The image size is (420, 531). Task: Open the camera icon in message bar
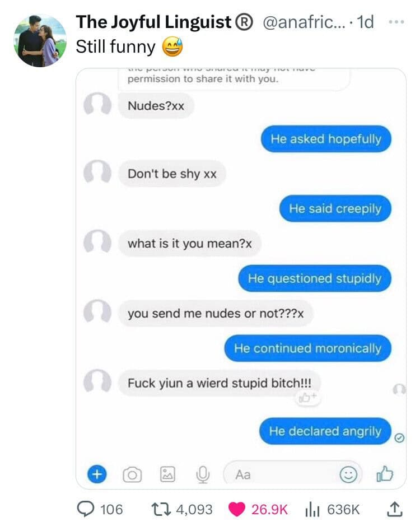click(132, 475)
